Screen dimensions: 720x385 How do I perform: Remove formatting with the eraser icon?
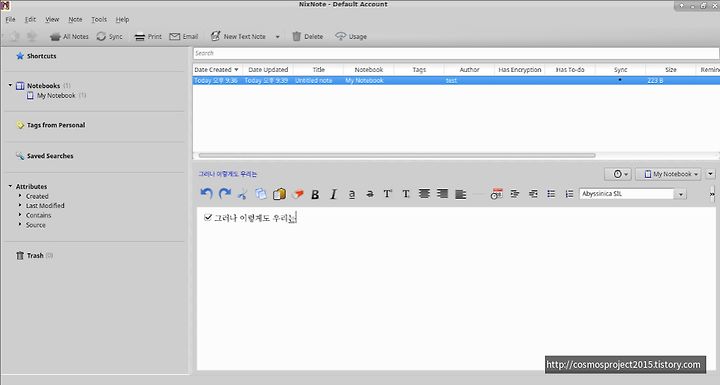click(x=298, y=194)
